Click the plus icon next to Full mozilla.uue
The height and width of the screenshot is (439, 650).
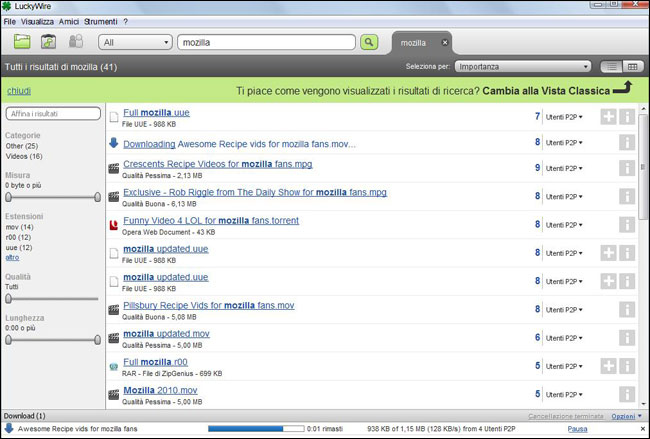tap(608, 117)
